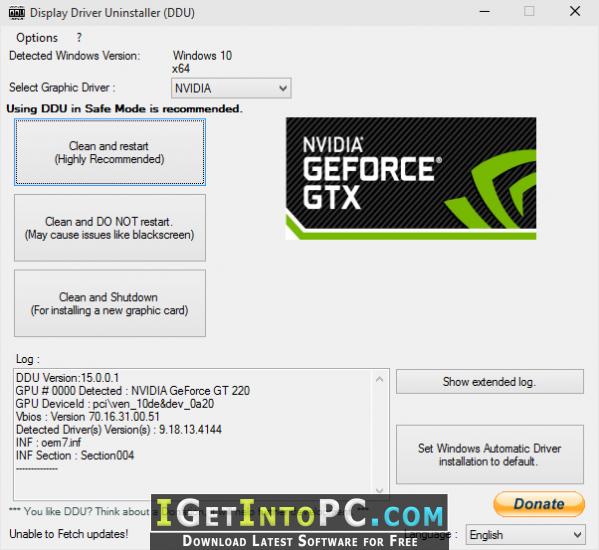Close the Display Driver Uninstaller window
The height and width of the screenshot is (550, 599).
point(575,11)
